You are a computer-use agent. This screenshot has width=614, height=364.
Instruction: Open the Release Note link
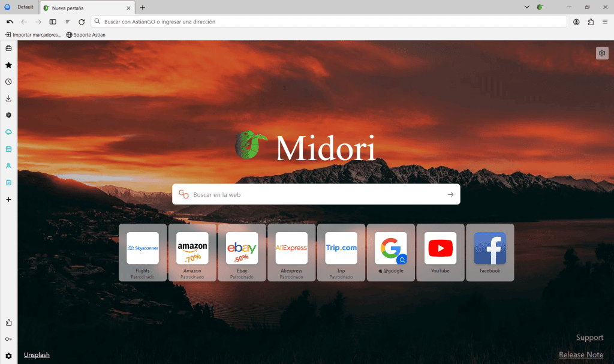[580, 354]
